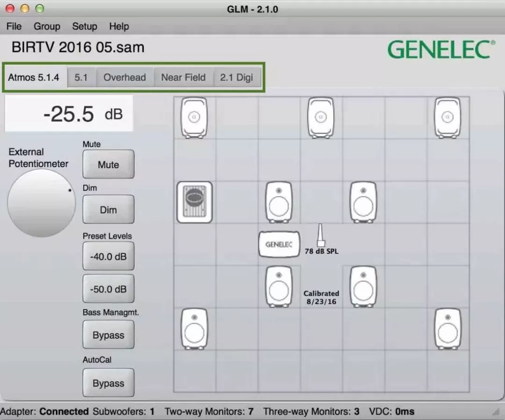Click the GENELEC network adapter icon in the grid
This screenshot has height=420, width=505.
pyautogui.click(x=279, y=244)
